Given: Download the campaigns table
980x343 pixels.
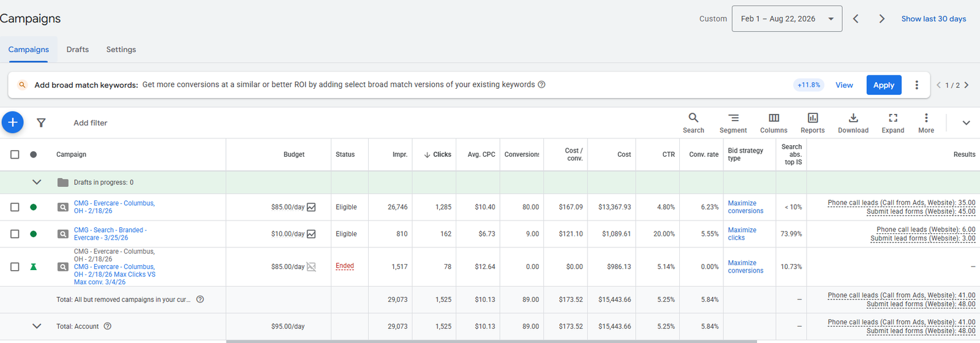Looking at the screenshot, I should tap(853, 123).
